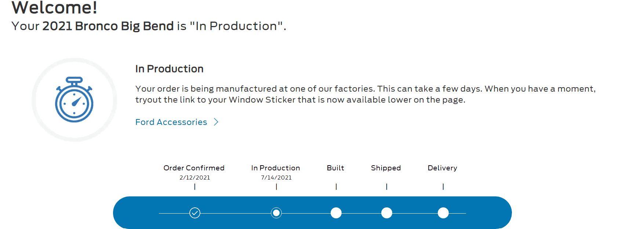Viewport: 644px width, 229px height.
Task: Click the Shipped stage label
Action: [x=386, y=168]
